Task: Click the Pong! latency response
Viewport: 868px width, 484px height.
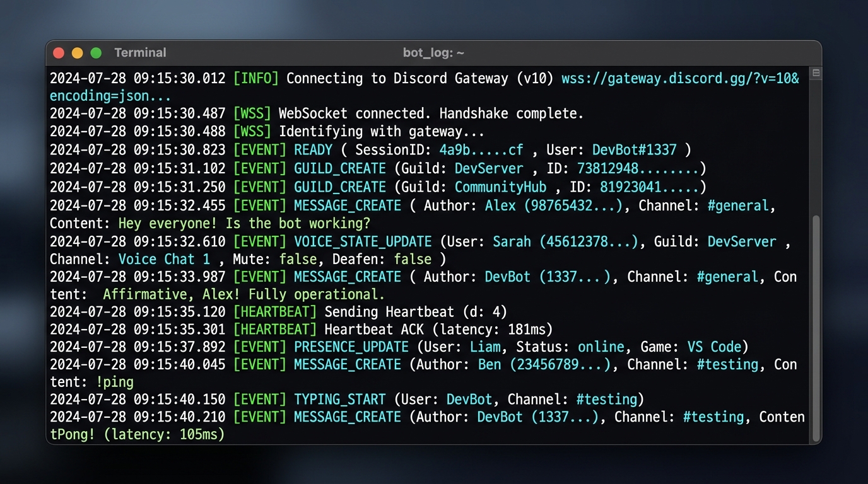Action: pyautogui.click(x=136, y=434)
